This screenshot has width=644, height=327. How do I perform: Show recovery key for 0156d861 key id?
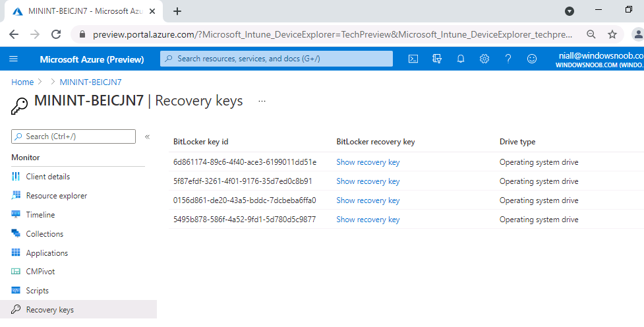368,200
